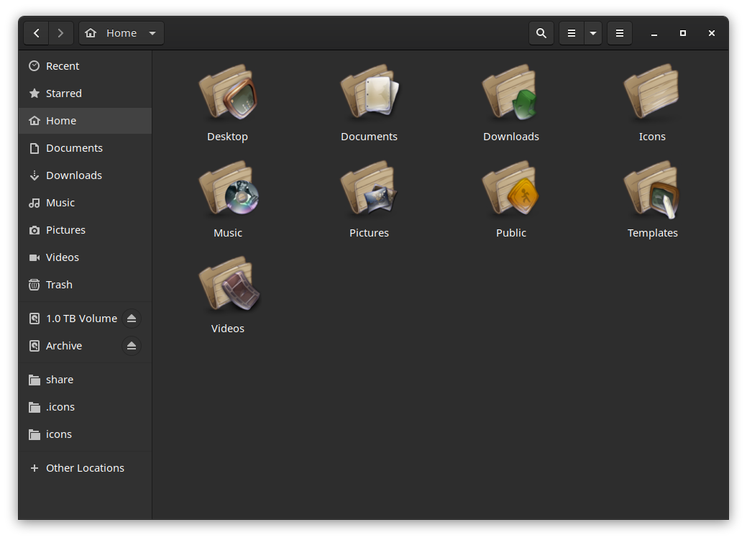Viewport: 747px width, 540px height.
Task: Select the Templates folder icon
Action: click(x=652, y=199)
